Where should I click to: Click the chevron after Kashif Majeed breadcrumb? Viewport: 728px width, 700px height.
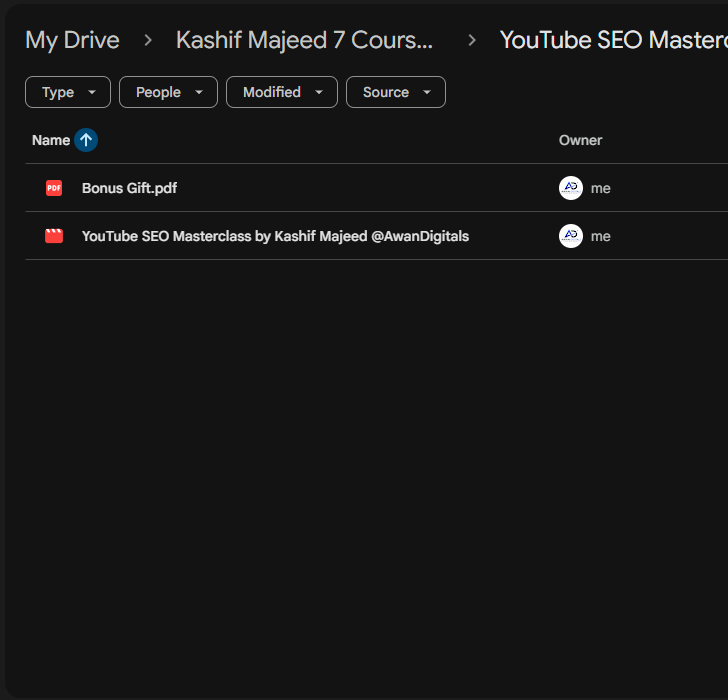pyautogui.click(x=472, y=40)
